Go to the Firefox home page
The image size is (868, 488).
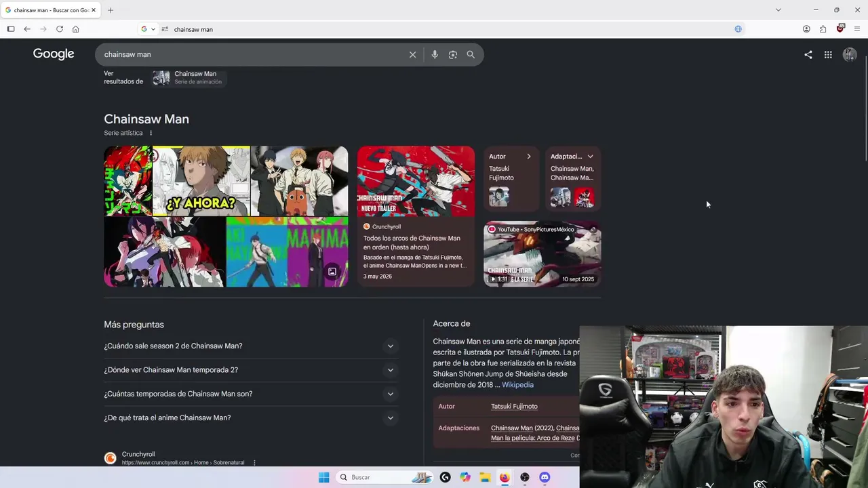(76, 29)
